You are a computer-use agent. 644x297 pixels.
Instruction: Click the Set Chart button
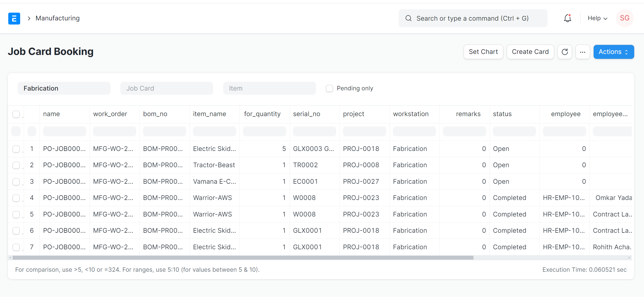click(x=483, y=52)
